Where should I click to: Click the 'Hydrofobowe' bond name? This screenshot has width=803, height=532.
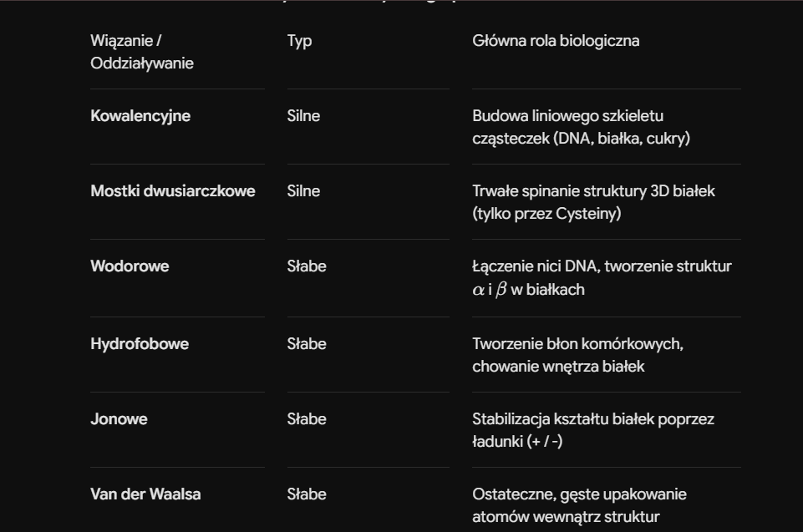tap(140, 344)
